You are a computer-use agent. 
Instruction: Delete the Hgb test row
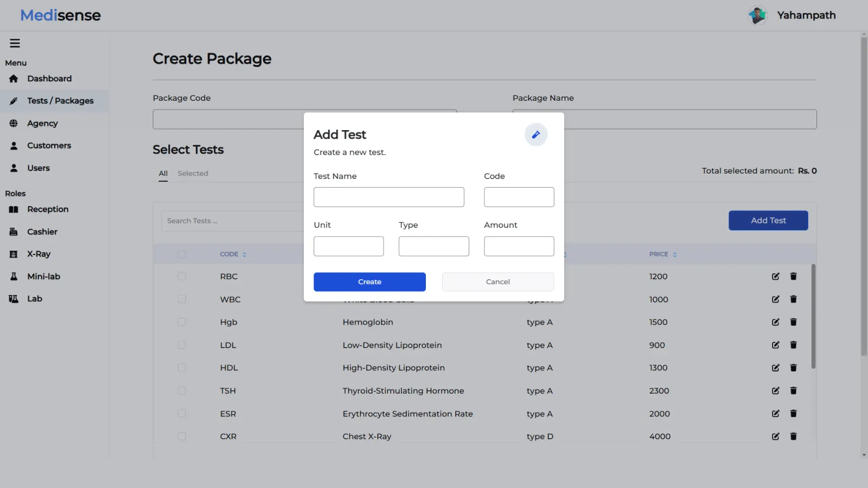tap(793, 322)
